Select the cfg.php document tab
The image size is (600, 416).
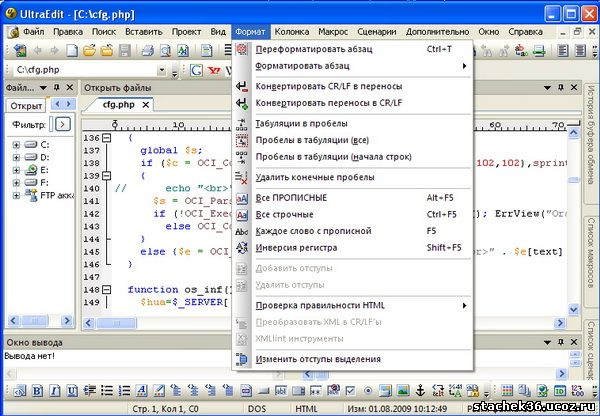tap(119, 104)
